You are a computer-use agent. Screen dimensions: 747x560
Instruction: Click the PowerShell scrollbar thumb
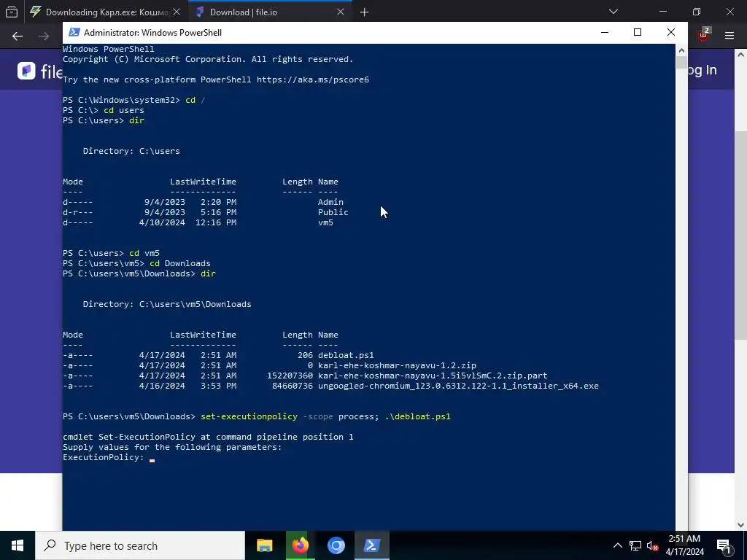(681, 63)
